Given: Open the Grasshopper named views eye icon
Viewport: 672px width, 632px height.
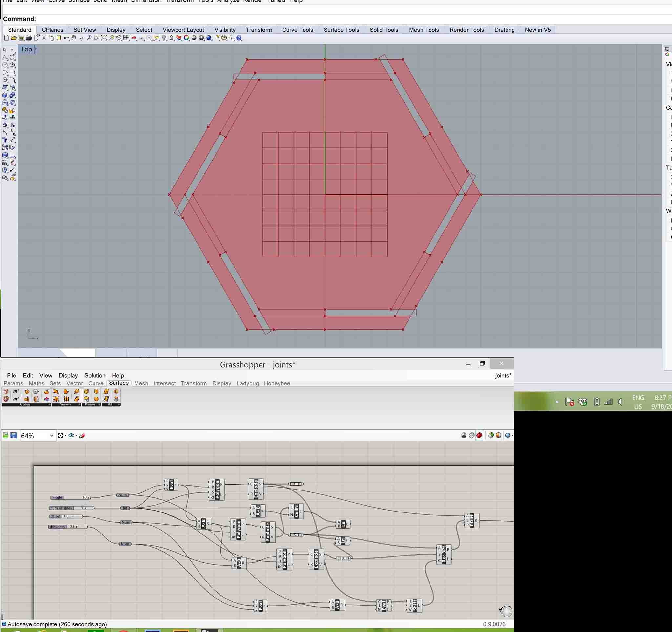Looking at the screenshot, I should pos(71,436).
